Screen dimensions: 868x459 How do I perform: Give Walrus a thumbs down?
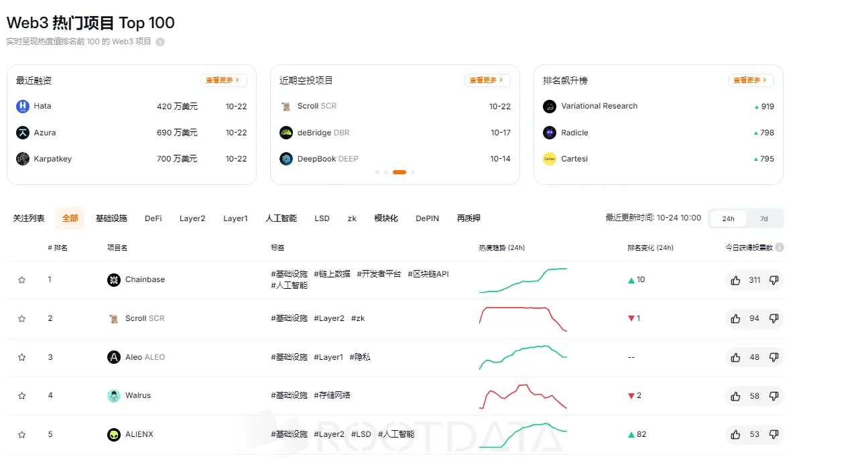(774, 396)
